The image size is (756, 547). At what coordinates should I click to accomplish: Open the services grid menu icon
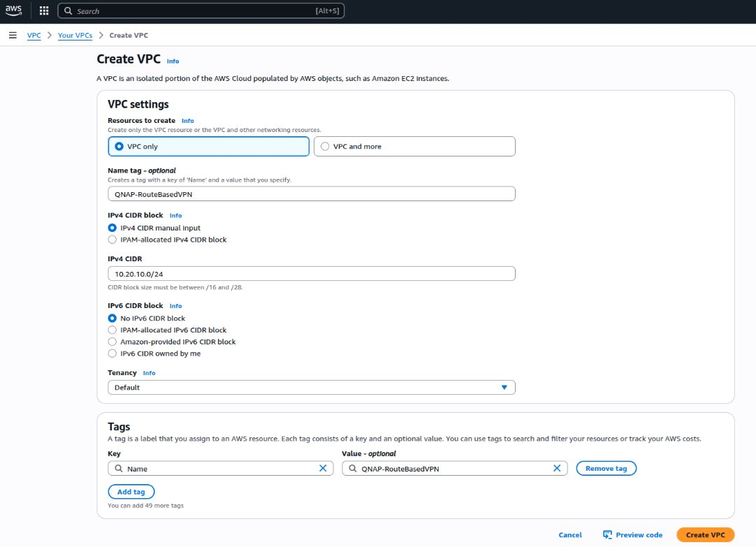click(44, 11)
